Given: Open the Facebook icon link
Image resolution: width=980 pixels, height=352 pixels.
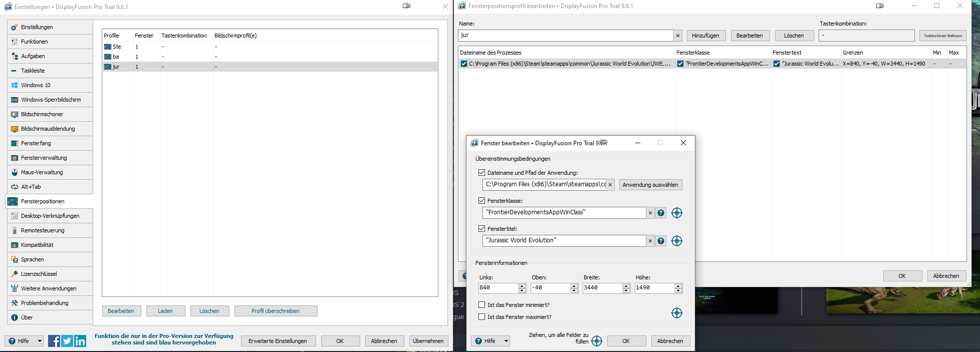Looking at the screenshot, I should click(54, 341).
